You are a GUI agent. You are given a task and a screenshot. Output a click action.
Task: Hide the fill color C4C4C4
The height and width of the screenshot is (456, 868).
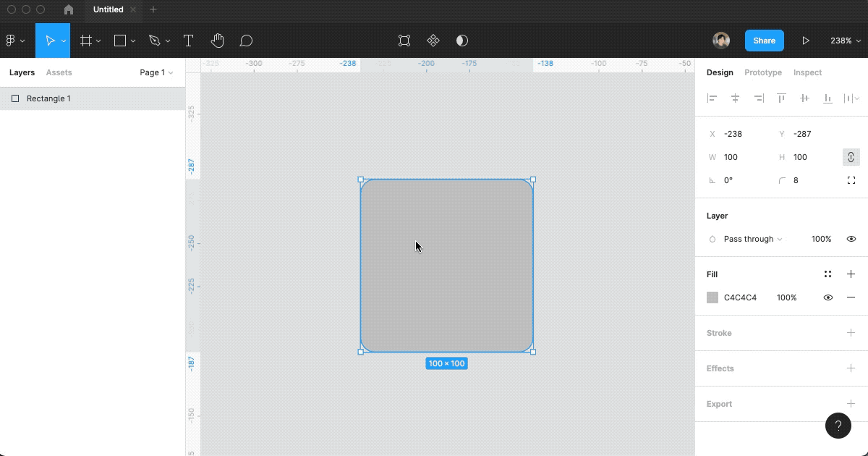(828, 297)
